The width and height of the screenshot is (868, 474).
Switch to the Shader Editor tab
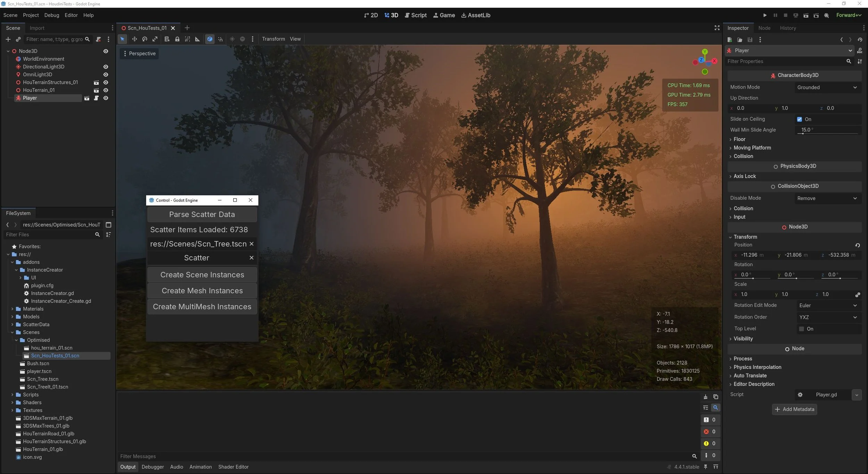[233, 467]
